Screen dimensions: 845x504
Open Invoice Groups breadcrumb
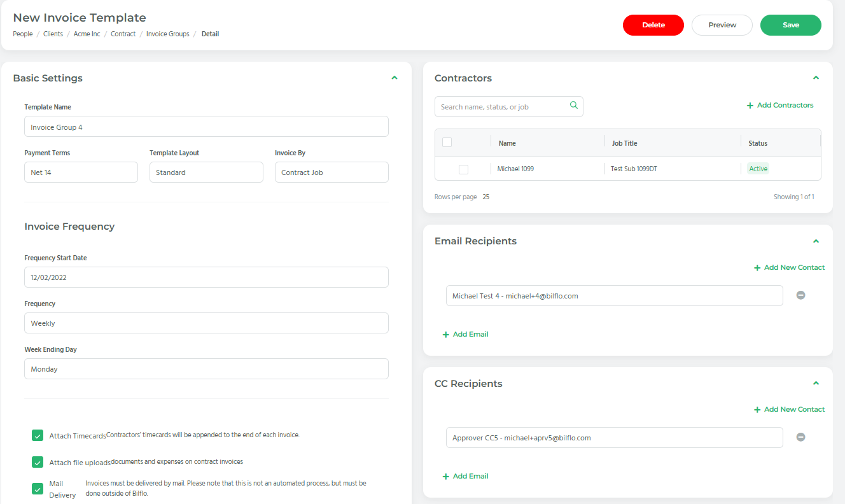click(168, 34)
